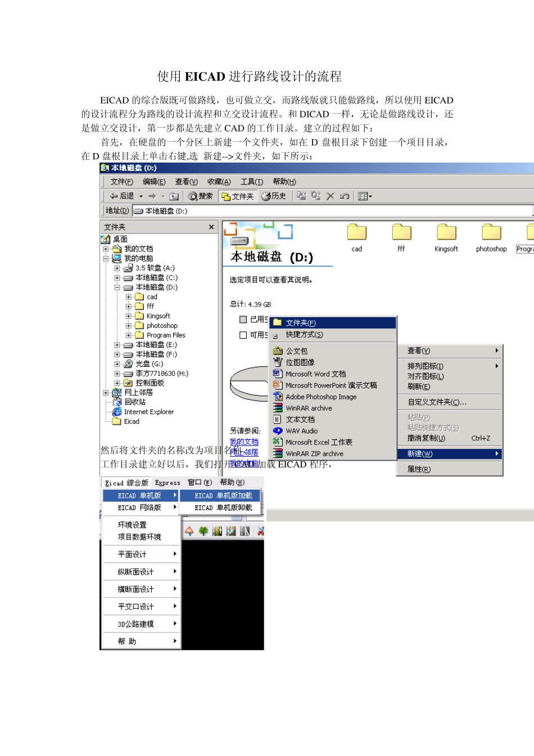Expand Program Files tree node
The image size is (534, 756).
pyautogui.click(x=128, y=335)
